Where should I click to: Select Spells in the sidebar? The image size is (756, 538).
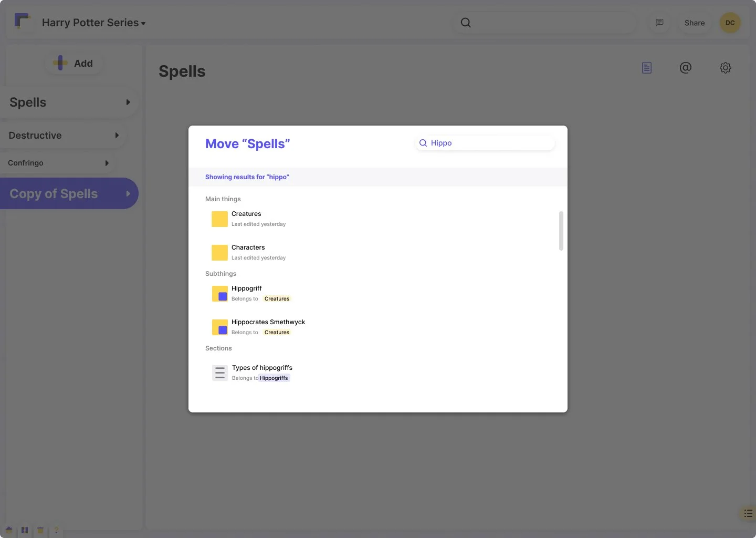[x=69, y=102]
